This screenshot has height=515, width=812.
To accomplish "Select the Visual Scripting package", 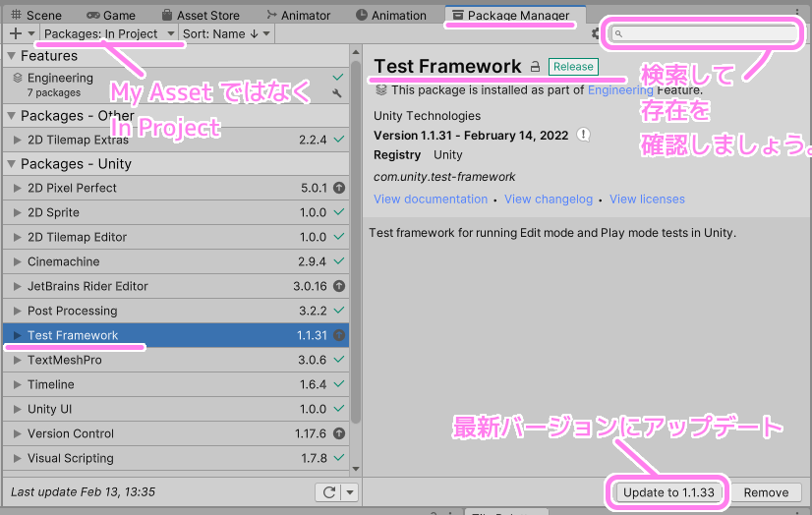I will [176, 458].
